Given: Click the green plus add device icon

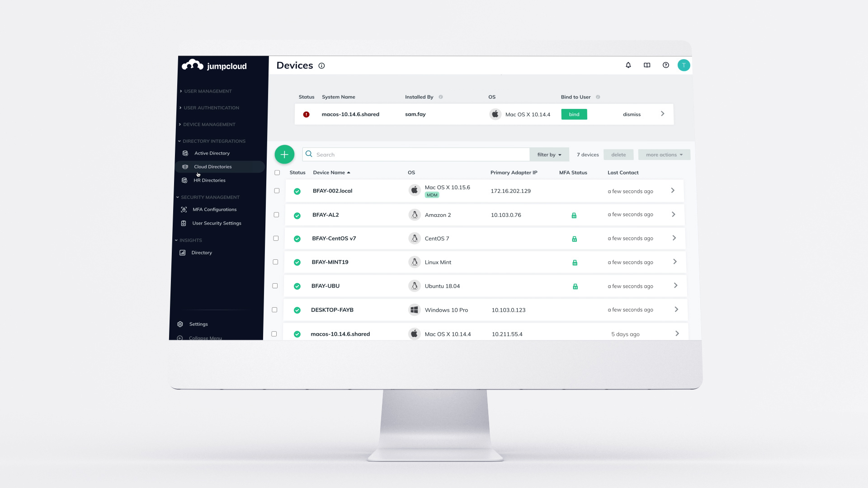Looking at the screenshot, I should (x=284, y=155).
